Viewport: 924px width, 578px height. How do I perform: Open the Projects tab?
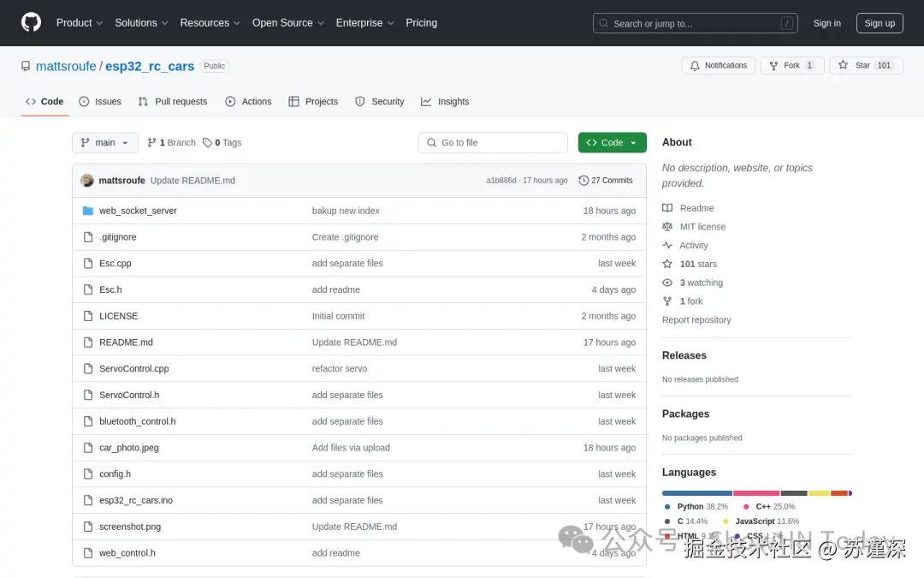(x=313, y=101)
